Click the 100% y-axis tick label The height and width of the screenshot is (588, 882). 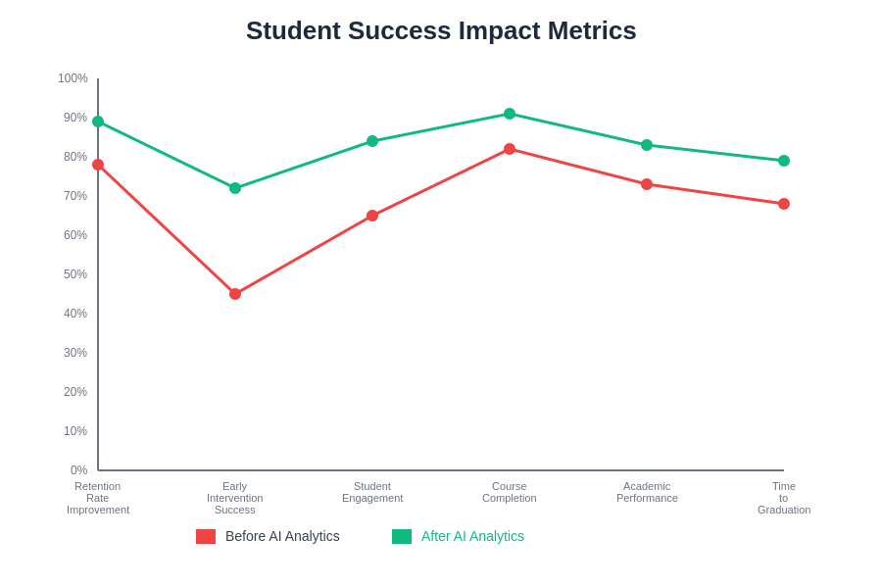click(x=73, y=78)
